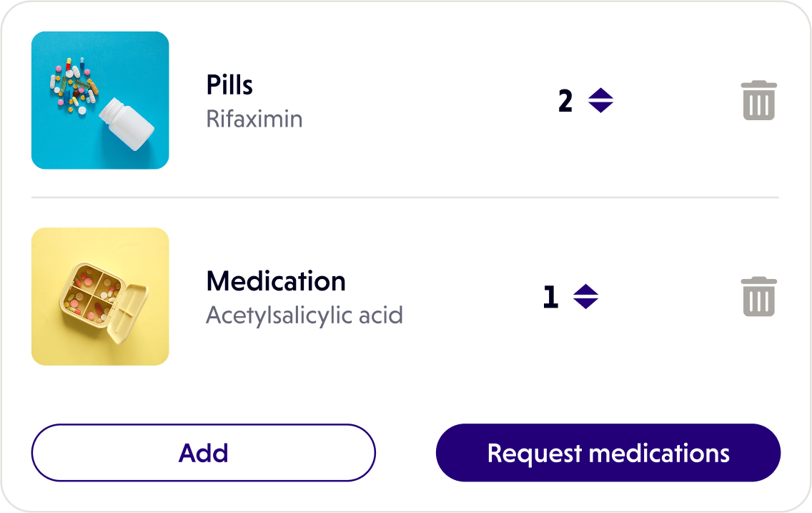Delete the Rifaximin Pills entry
812x513 pixels.
tap(759, 100)
